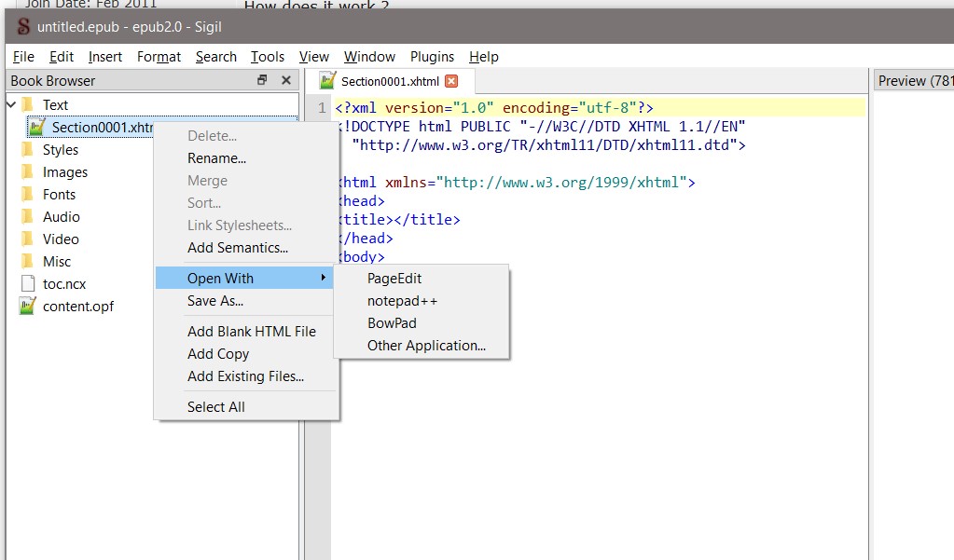Click the Section0001.xhtml file icon in Book Browser
The height and width of the screenshot is (560, 954).
click(37, 127)
